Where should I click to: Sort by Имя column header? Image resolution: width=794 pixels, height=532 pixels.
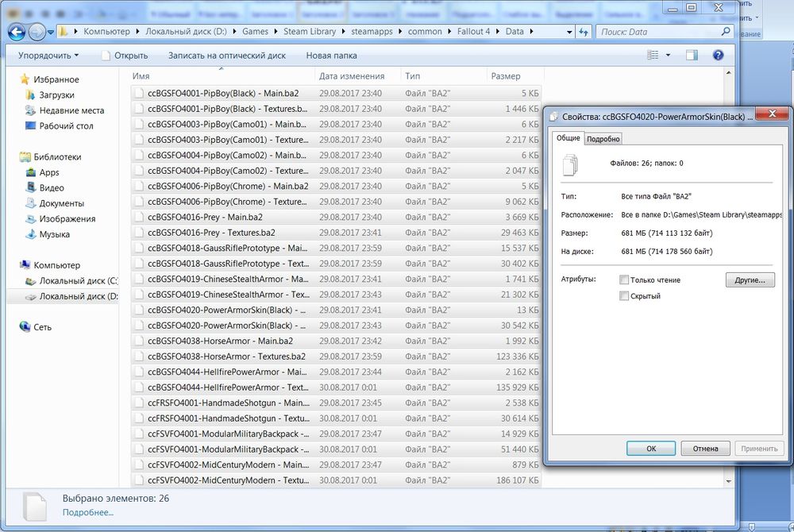click(x=222, y=76)
